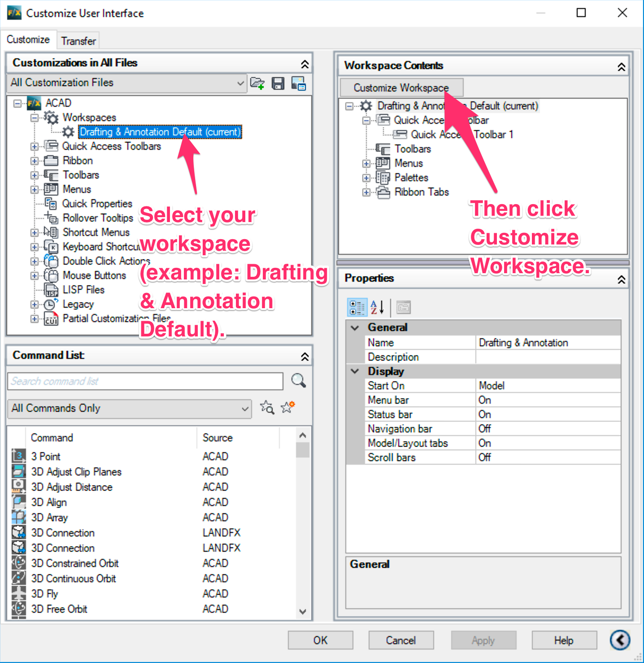This screenshot has width=644, height=663.
Task: Click the round back arrow icon beside Help
Action: click(620, 640)
